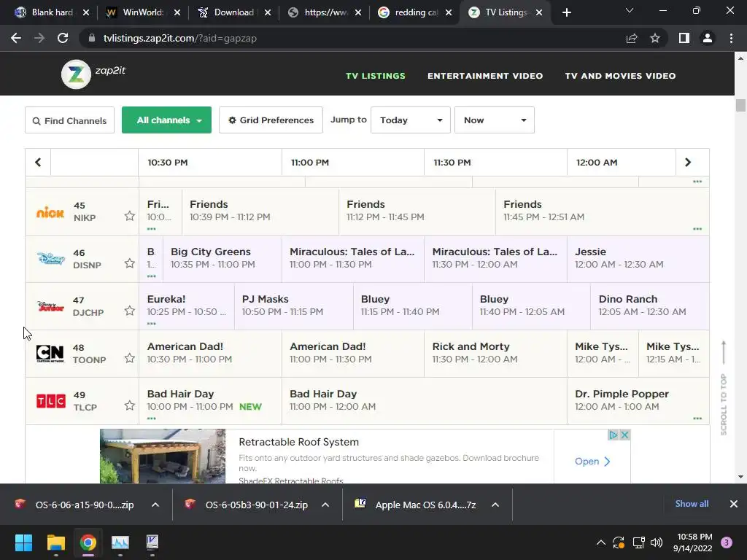
Task: Favorite channel 49 TLCP with its star
Action: (130, 405)
